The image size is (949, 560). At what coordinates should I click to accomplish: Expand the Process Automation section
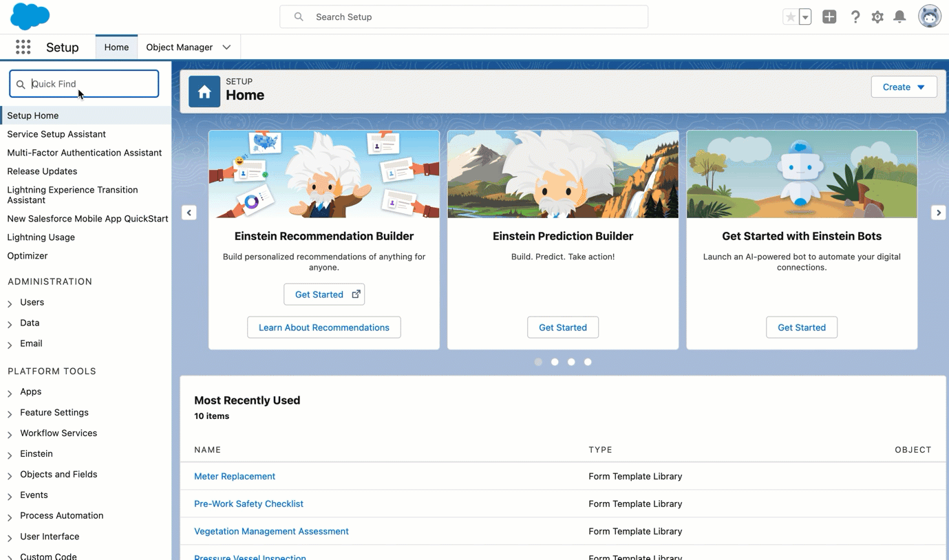tap(10, 516)
